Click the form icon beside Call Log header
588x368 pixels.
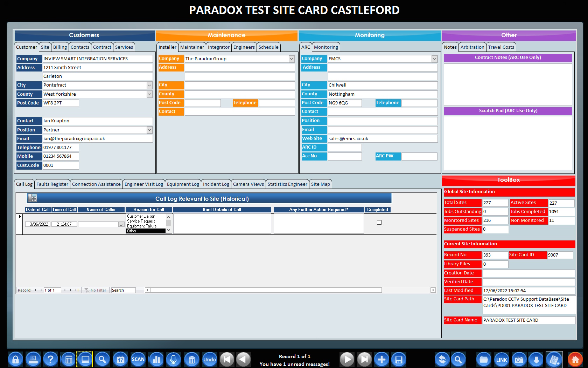[32, 198]
